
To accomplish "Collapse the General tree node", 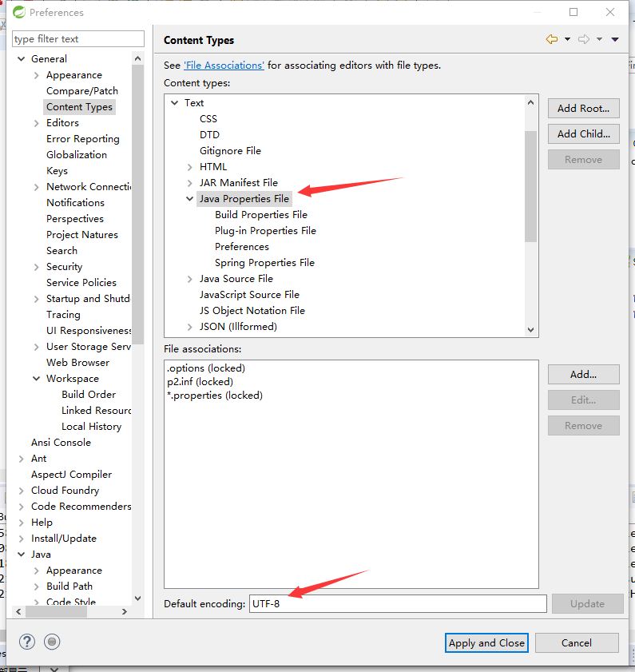I will click(x=21, y=58).
